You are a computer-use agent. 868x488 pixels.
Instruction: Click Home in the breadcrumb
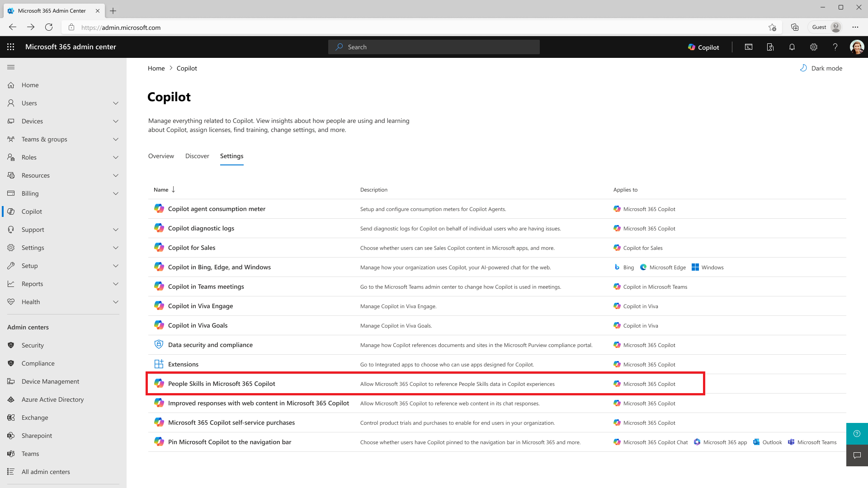[156, 68]
